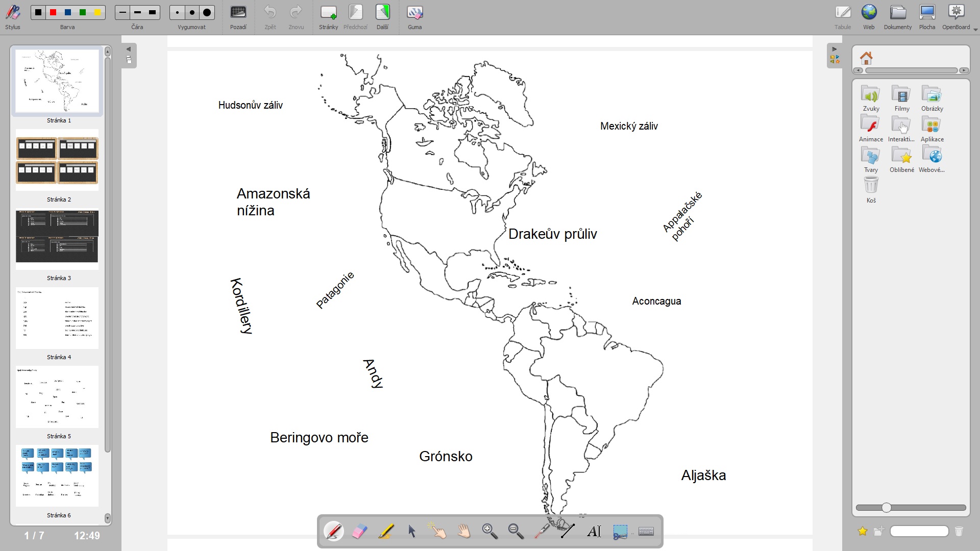Select the yellow Highlighter tool
Image resolution: width=980 pixels, height=551 pixels.
point(386,532)
